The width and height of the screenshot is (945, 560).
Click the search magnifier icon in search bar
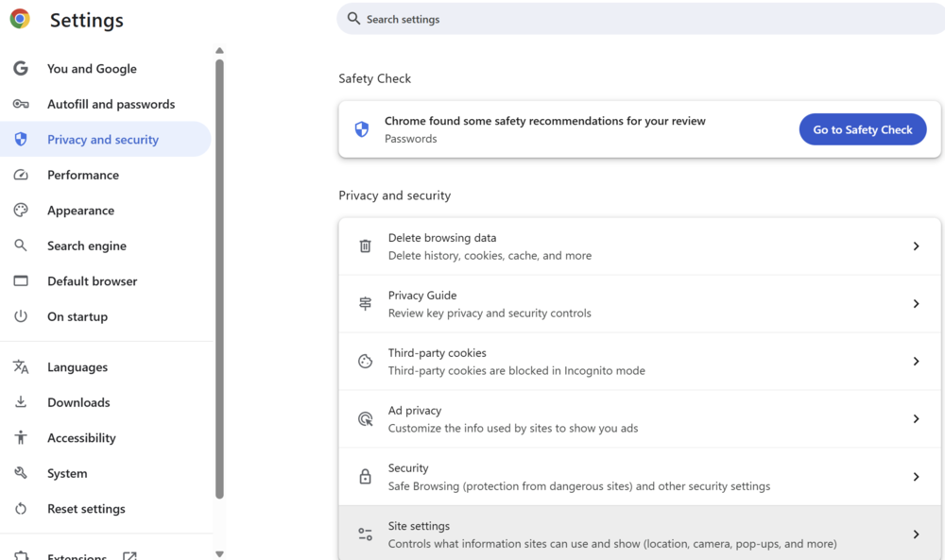pos(353,19)
